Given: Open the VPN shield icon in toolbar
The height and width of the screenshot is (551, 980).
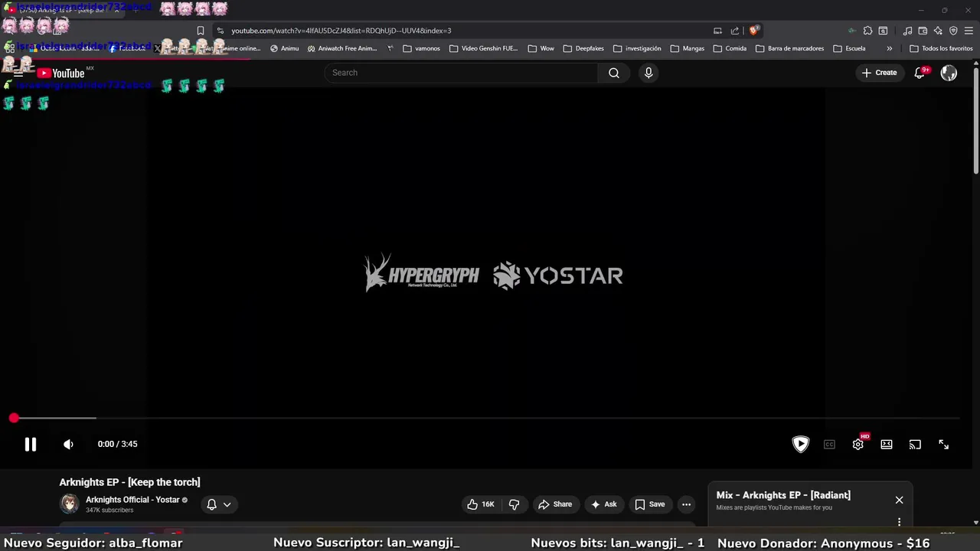Looking at the screenshot, I should coord(953,31).
